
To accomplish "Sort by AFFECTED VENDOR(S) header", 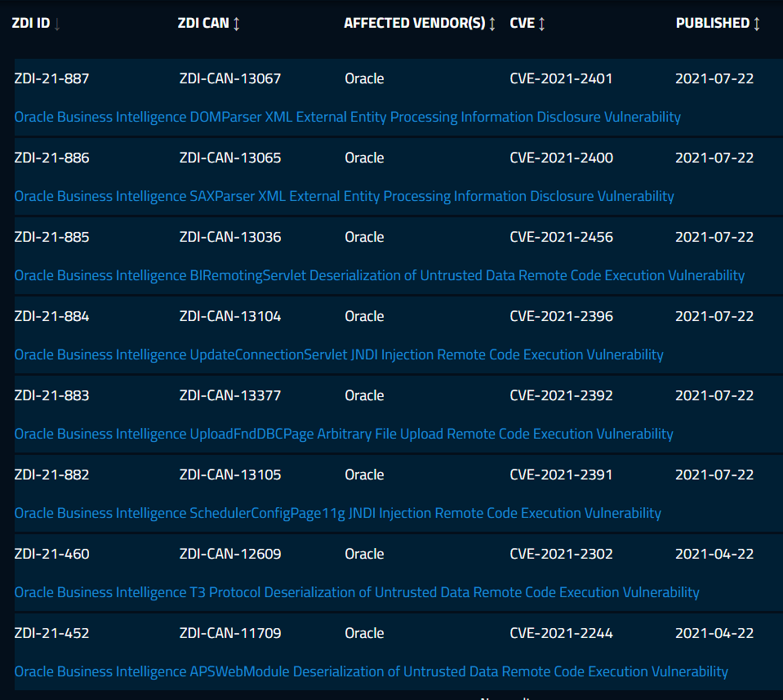I will click(x=415, y=23).
